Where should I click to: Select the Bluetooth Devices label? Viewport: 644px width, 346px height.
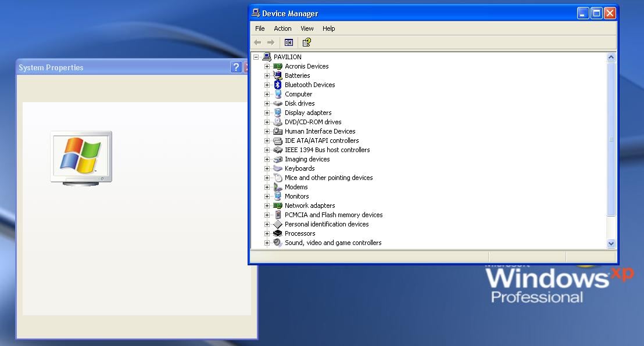[310, 85]
